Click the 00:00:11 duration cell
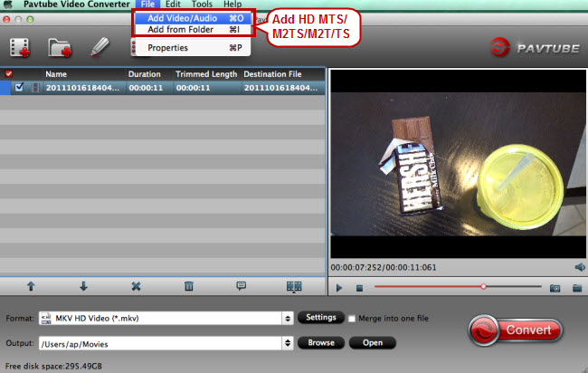Image resolution: width=588 pixels, height=373 pixels. 146,88
